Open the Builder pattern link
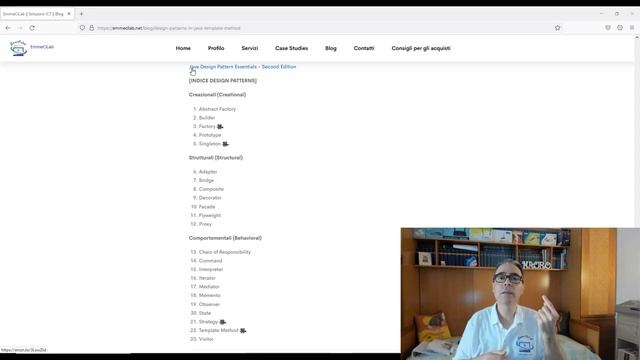Screen dimensions: 640x360 coord(207,118)
